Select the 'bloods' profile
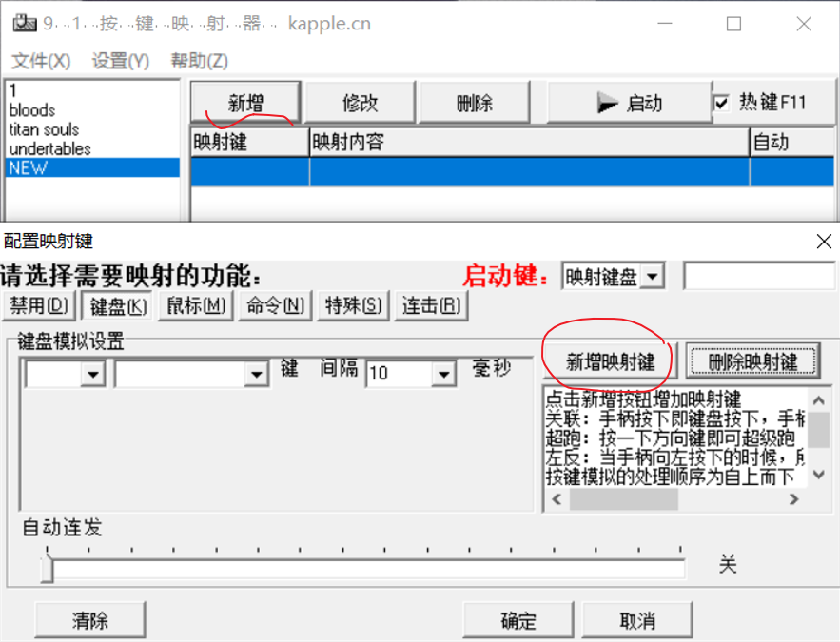Screen dimensions: 840x642 click(92, 109)
